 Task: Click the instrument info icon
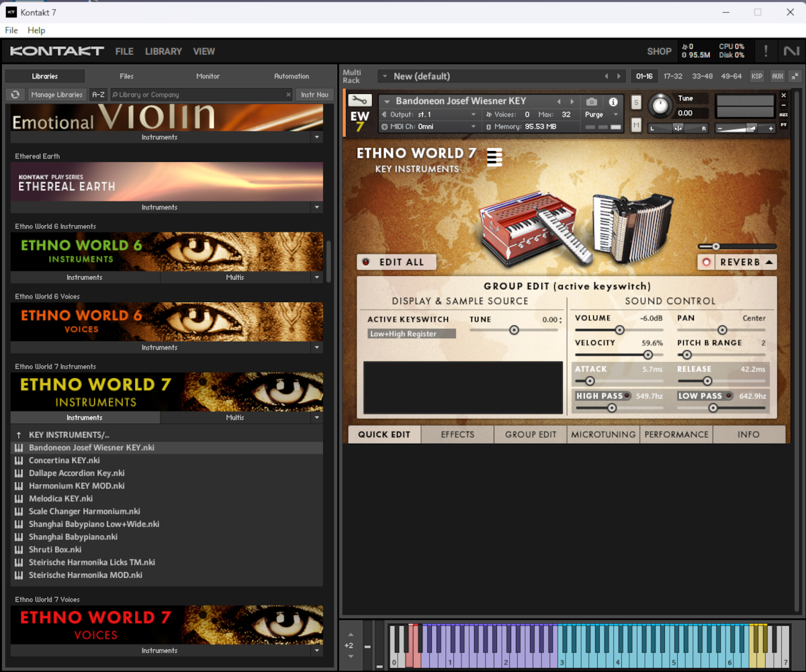(613, 101)
